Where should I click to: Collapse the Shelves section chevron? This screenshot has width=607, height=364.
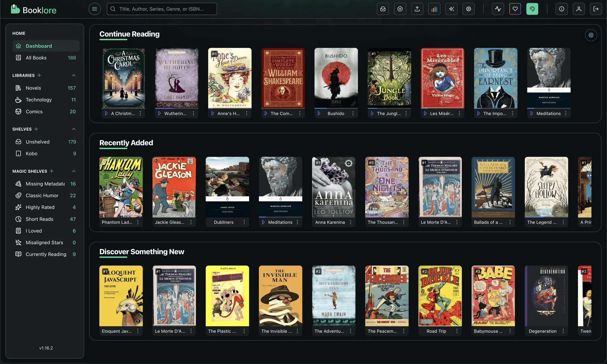click(x=74, y=129)
